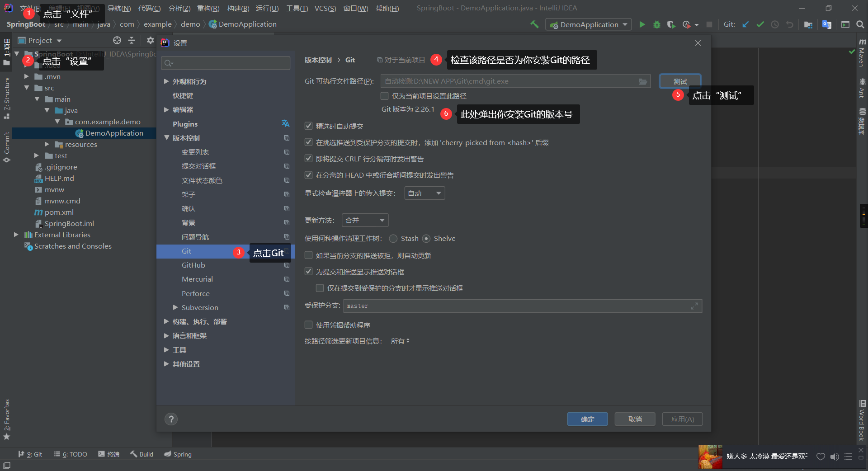Click Plugins translation language icon
Viewport: 868px width, 471px height.
285,123
